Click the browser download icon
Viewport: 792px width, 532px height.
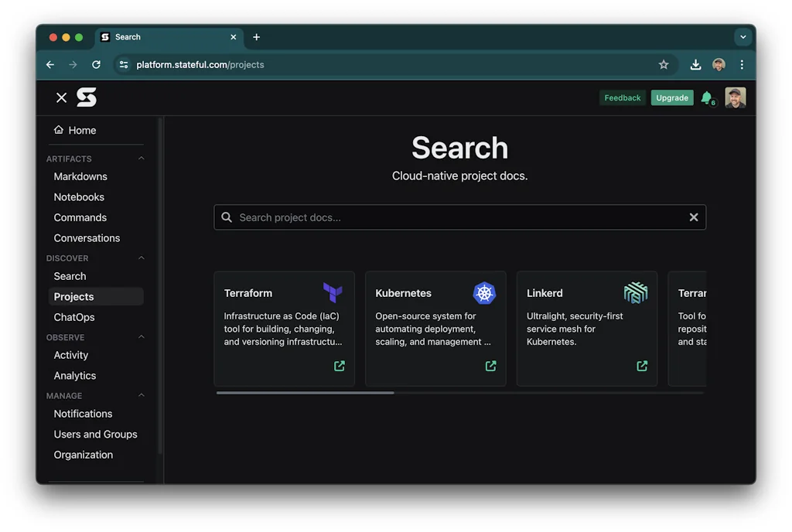[695, 65]
